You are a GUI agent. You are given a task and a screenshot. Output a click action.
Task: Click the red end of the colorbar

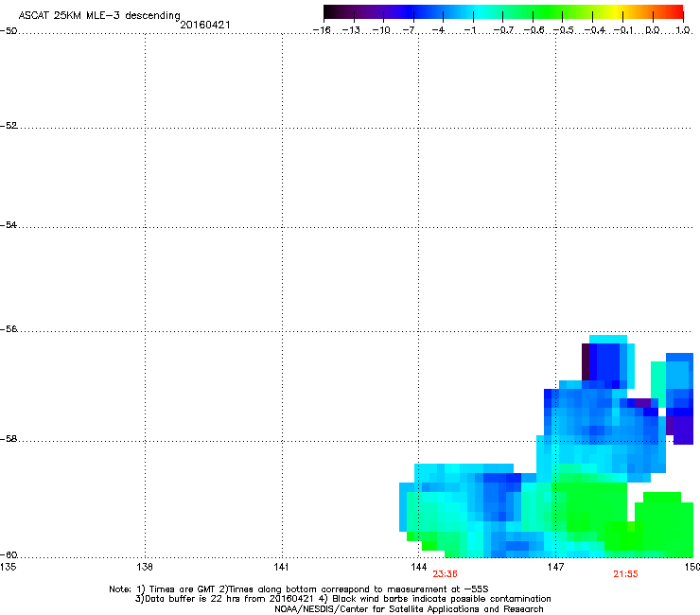675,12
